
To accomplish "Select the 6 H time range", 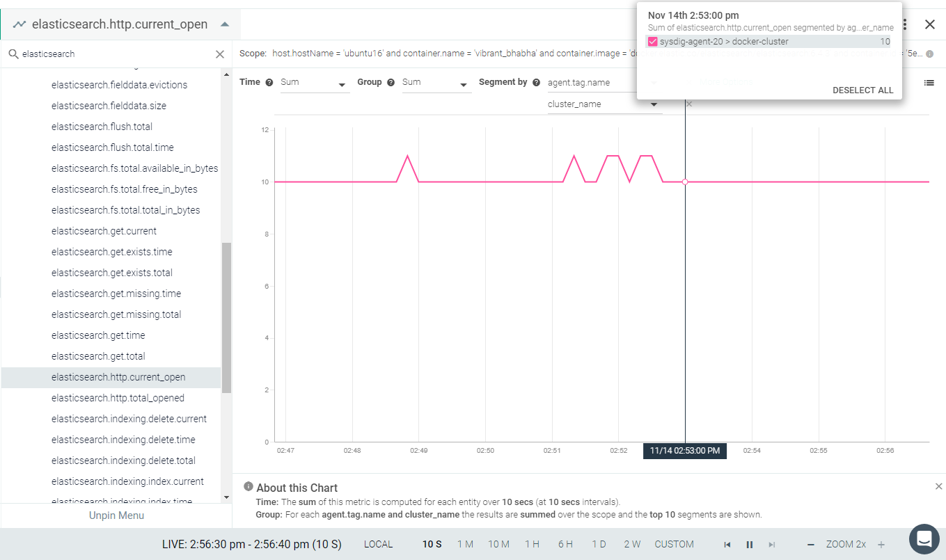I will tap(565, 545).
